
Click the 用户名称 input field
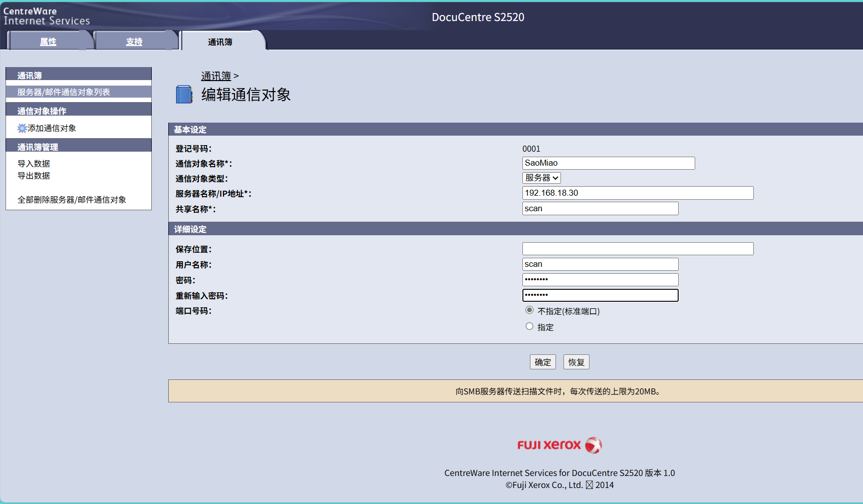600,264
